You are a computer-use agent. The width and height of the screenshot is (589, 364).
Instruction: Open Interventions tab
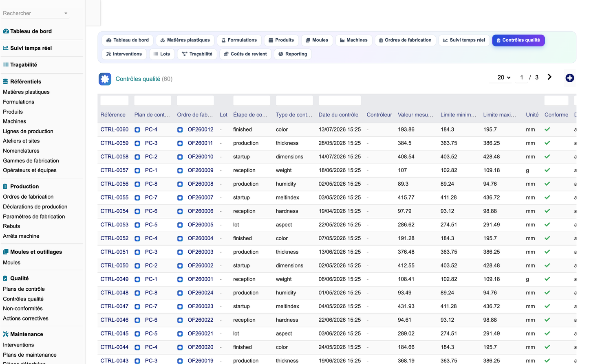click(124, 54)
